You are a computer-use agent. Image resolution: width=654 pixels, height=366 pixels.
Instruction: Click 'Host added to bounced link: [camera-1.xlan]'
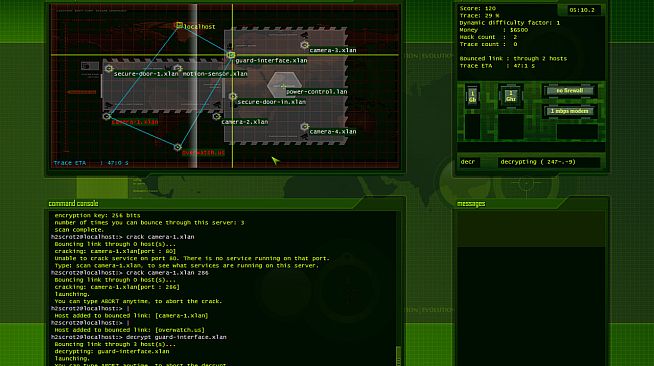[131, 316]
